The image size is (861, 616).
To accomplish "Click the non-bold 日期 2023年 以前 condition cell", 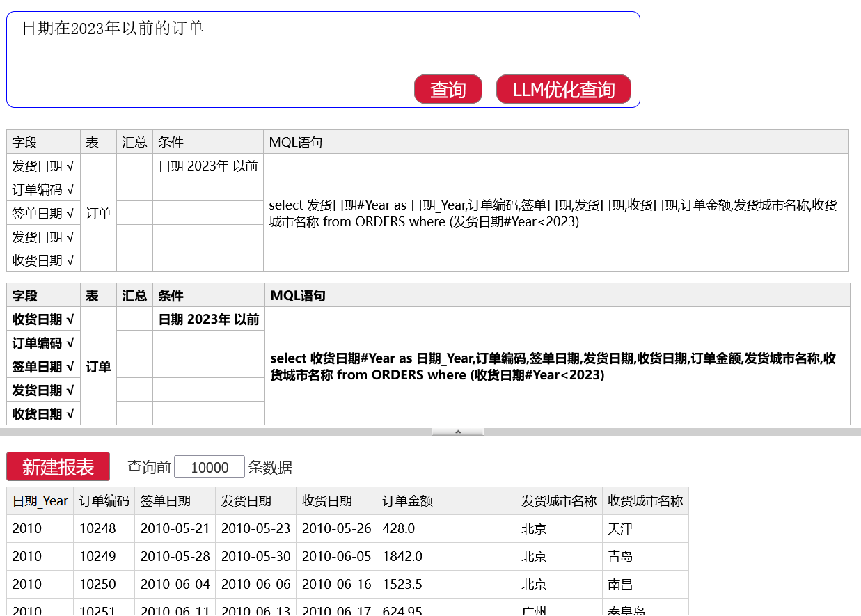I will (x=208, y=166).
